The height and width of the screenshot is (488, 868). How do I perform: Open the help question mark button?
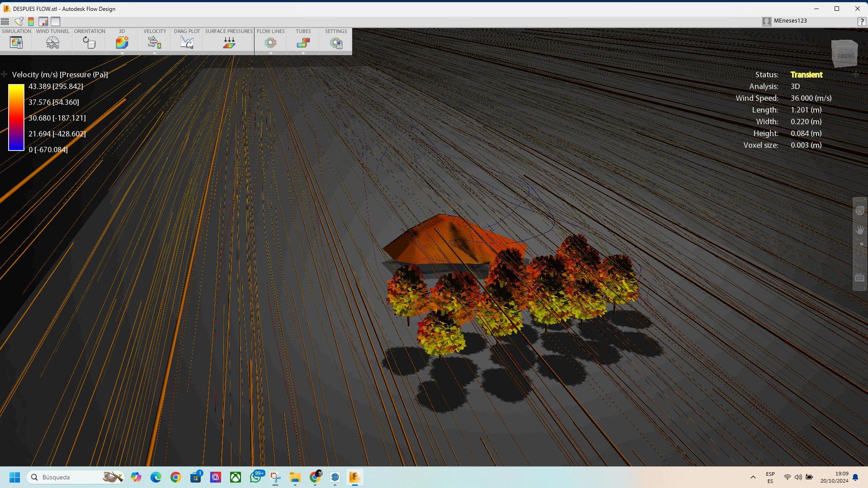(861, 21)
